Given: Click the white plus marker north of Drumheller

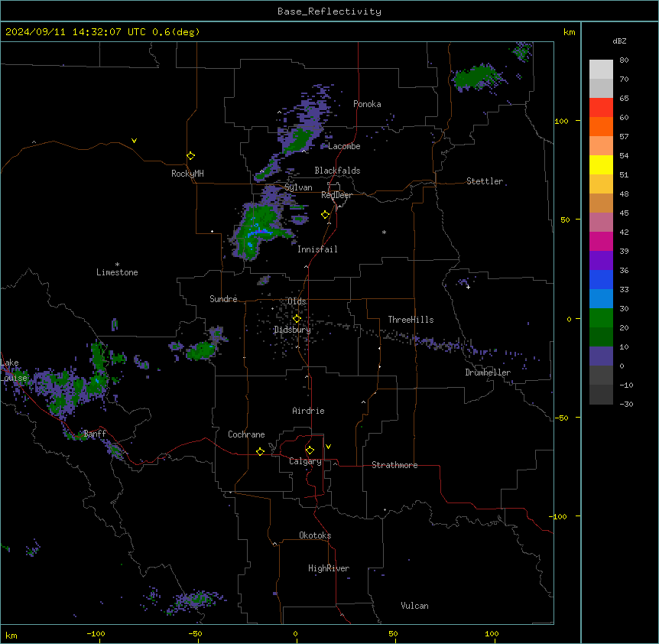Looking at the screenshot, I should [468, 287].
